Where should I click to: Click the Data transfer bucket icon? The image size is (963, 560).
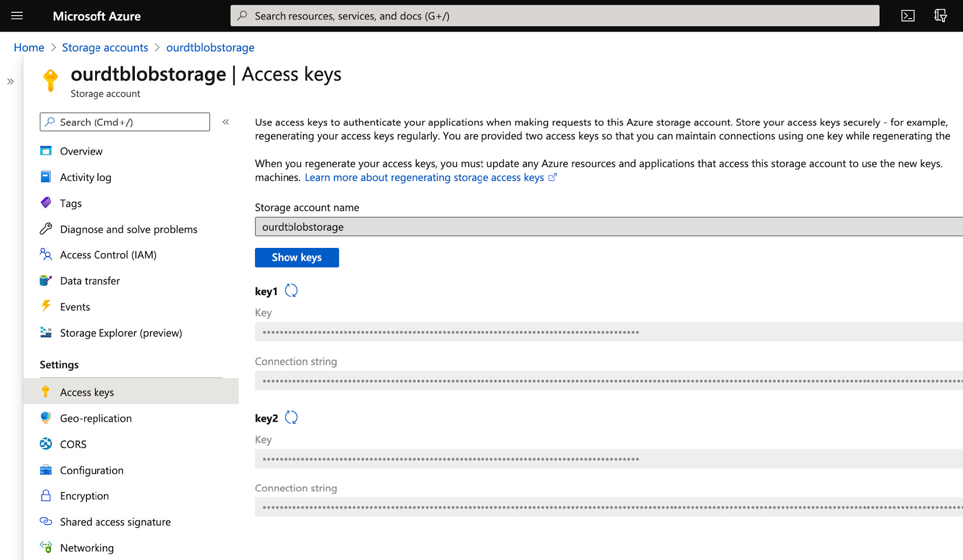[46, 281]
